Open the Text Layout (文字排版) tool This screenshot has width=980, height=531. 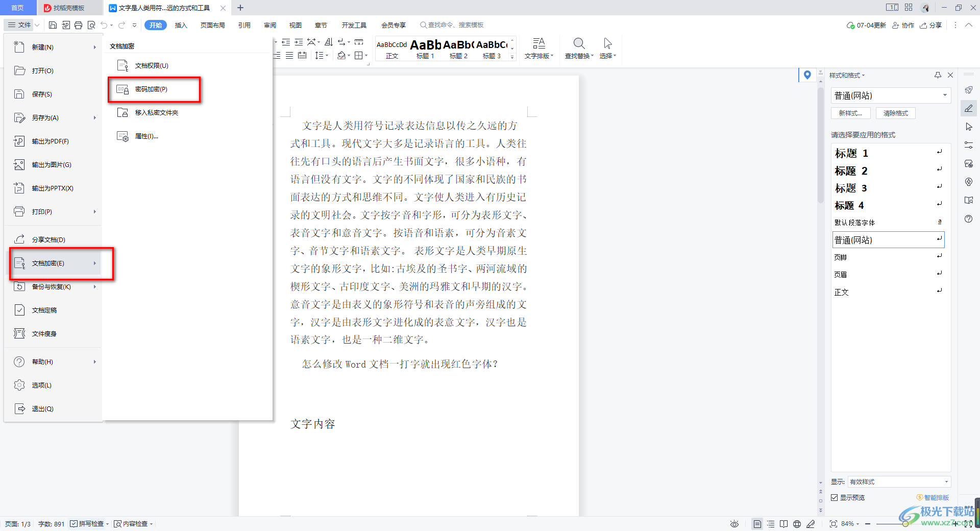tap(539, 49)
